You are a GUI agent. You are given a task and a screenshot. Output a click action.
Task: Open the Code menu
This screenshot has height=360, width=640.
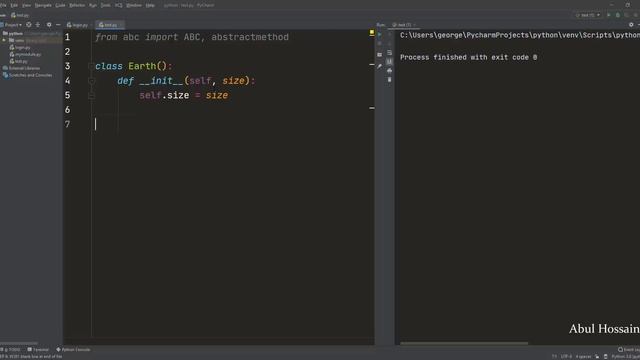coord(60,5)
